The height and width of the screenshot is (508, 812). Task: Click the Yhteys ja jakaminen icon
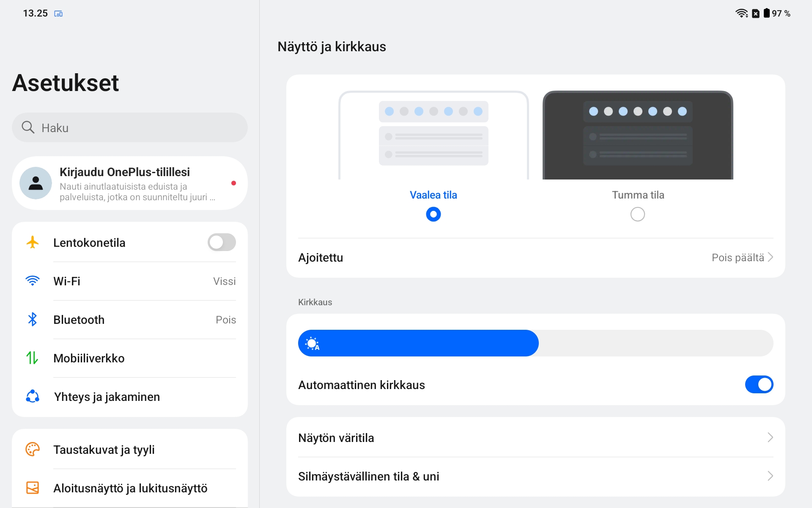[33, 396]
